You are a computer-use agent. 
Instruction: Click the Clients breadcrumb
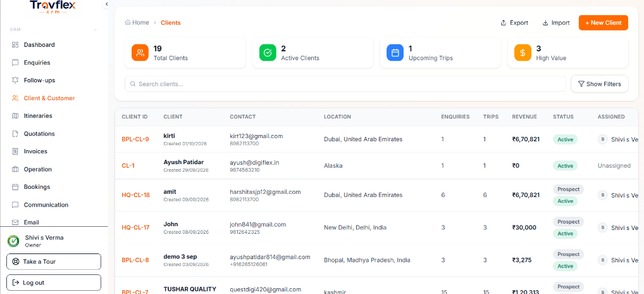[x=170, y=23]
